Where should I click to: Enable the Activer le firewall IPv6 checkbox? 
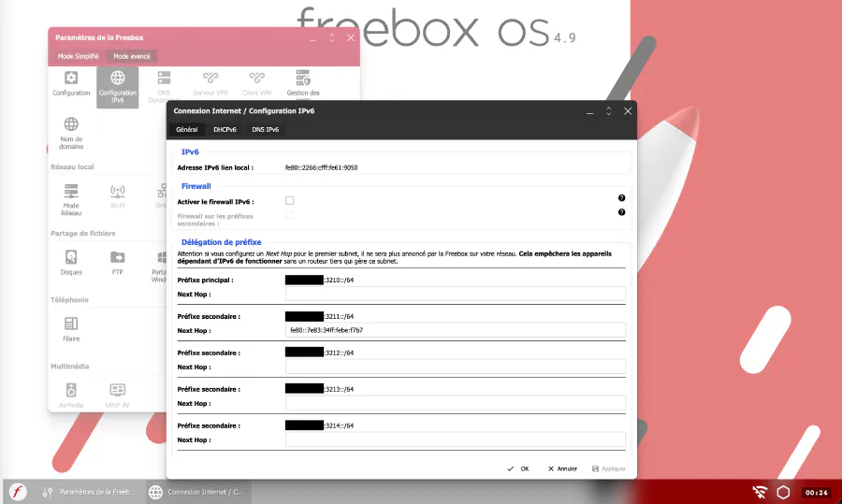tap(290, 201)
